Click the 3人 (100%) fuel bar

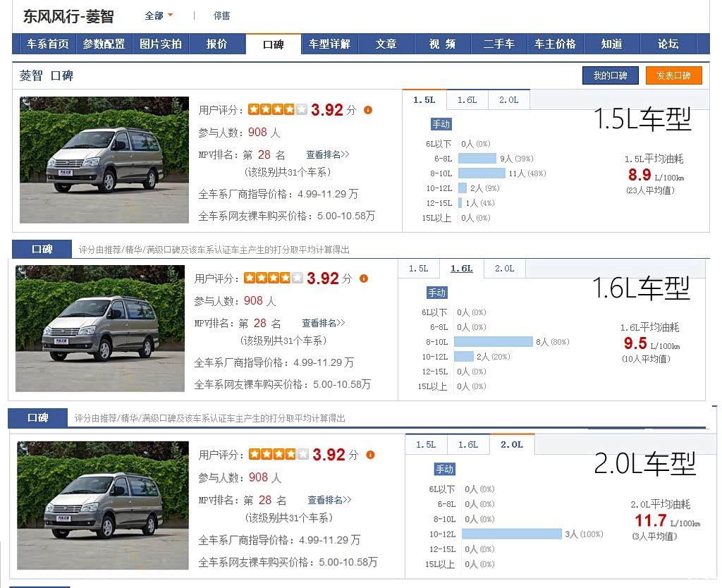512,534
